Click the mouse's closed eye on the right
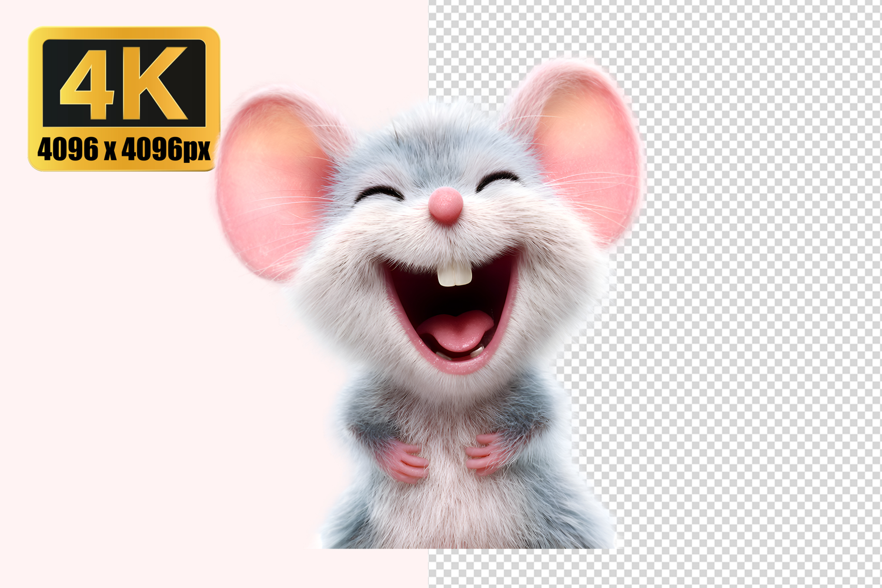The height and width of the screenshot is (588, 882). [499, 179]
